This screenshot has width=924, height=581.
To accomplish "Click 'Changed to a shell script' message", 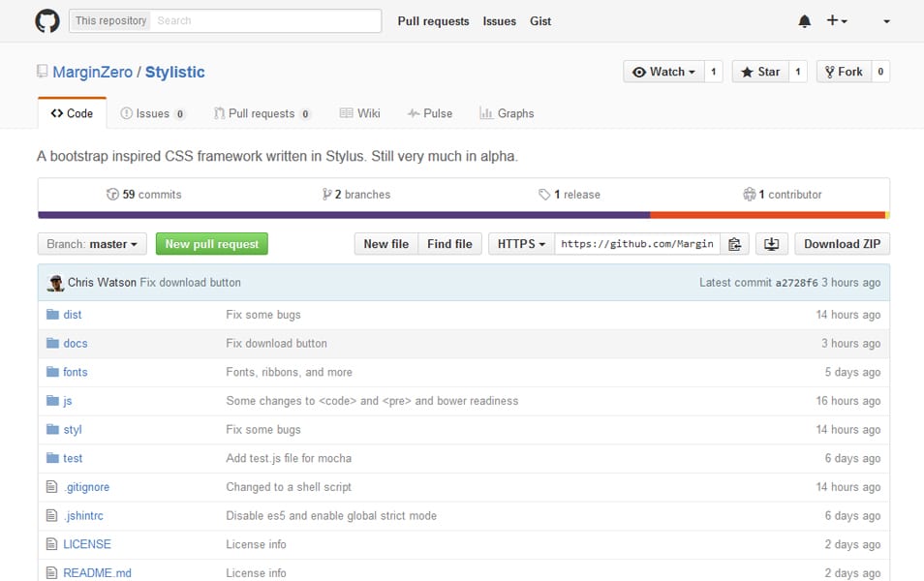I will click(289, 487).
